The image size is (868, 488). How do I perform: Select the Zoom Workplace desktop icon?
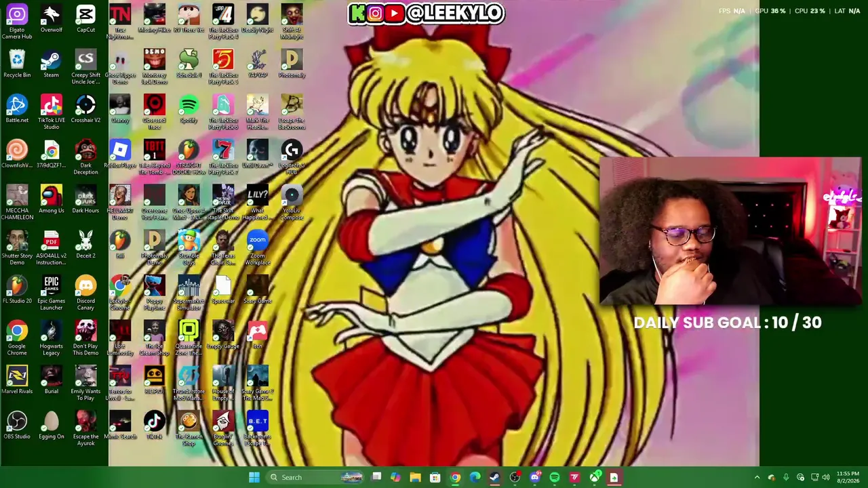pos(257,248)
